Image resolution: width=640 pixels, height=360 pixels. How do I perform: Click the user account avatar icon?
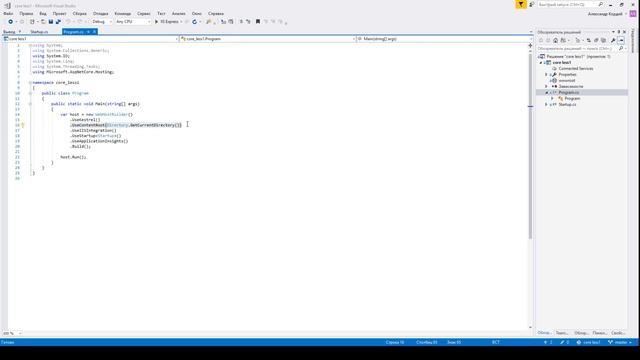point(633,14)
